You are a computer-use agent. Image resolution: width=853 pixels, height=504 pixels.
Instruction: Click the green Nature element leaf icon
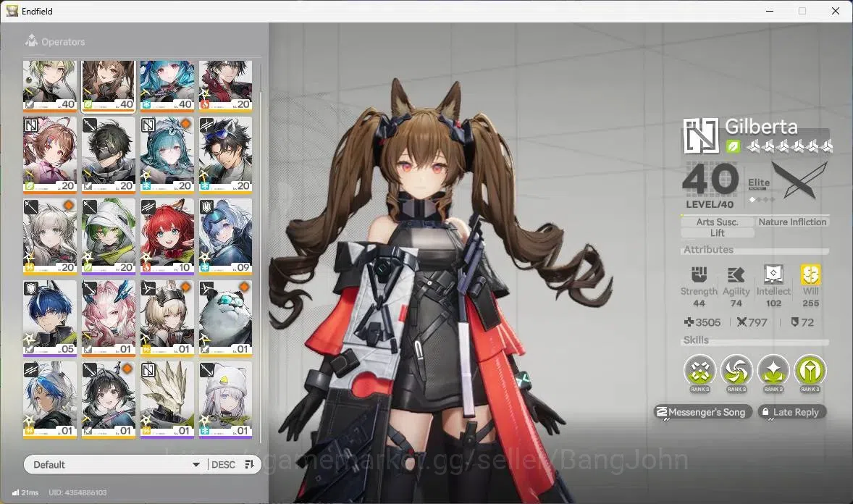733,146
